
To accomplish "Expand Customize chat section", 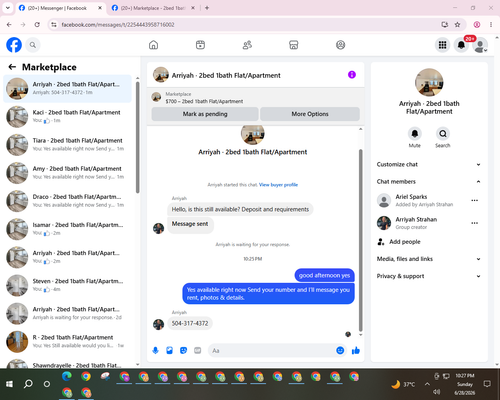I will [429, 164].
